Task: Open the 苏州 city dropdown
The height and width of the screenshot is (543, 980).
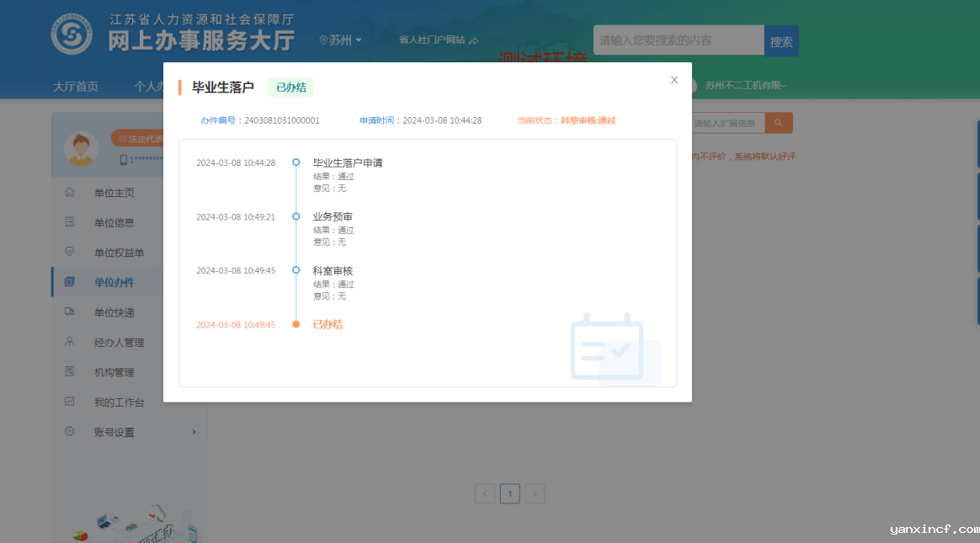Action: 341,40
